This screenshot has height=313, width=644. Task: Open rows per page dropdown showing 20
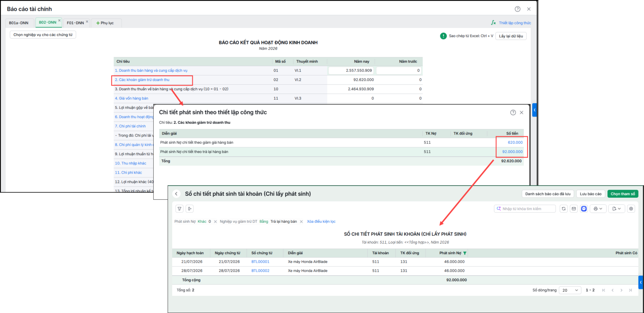[x=570, y=290]
